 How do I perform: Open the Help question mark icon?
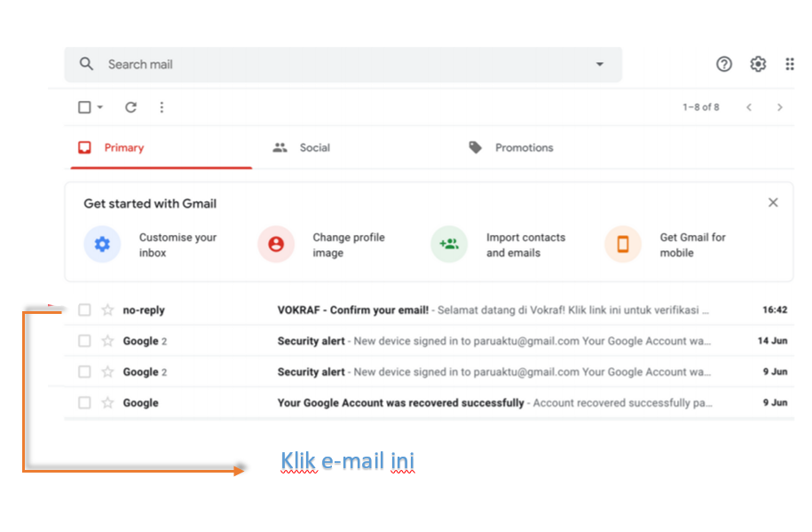pyautogui.click(x=724, y=64)
